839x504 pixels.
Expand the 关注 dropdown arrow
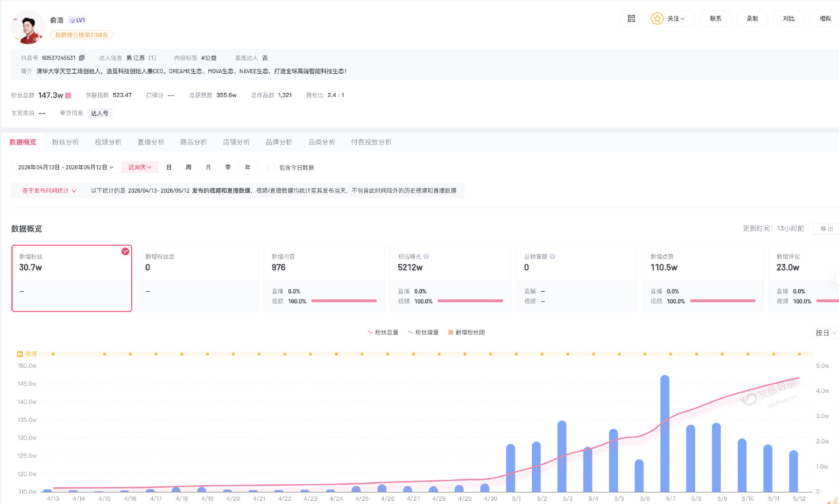683,19
